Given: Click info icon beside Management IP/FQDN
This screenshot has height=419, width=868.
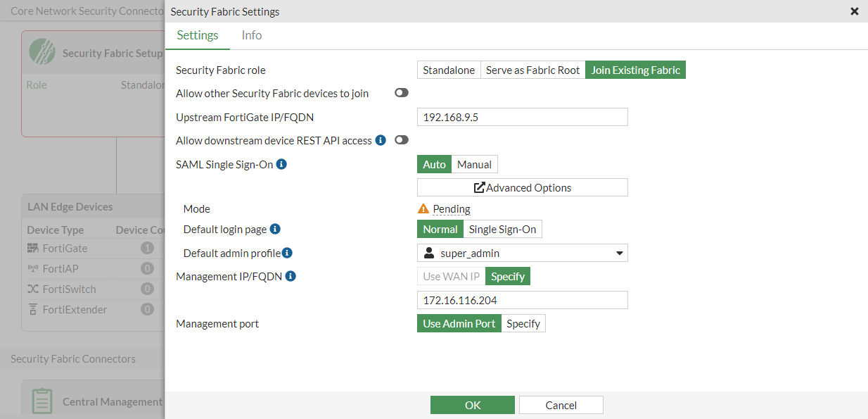Looking at the screenshot, I should [291, 276].
